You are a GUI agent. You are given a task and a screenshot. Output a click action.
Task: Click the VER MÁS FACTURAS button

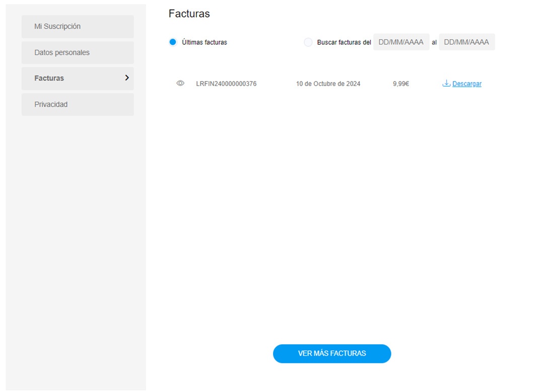(332, 354)
